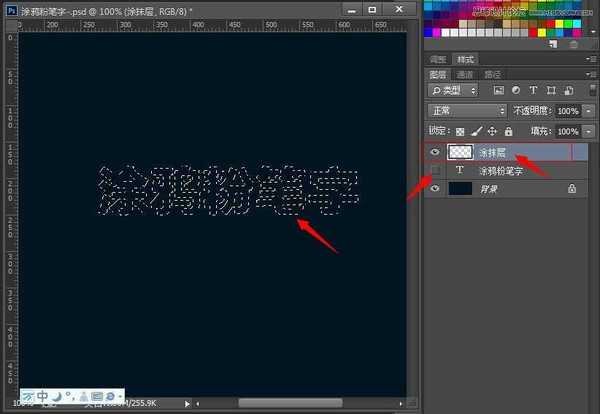Click the T icon of 涂鸦粉笔字 layer

(460, 170)
